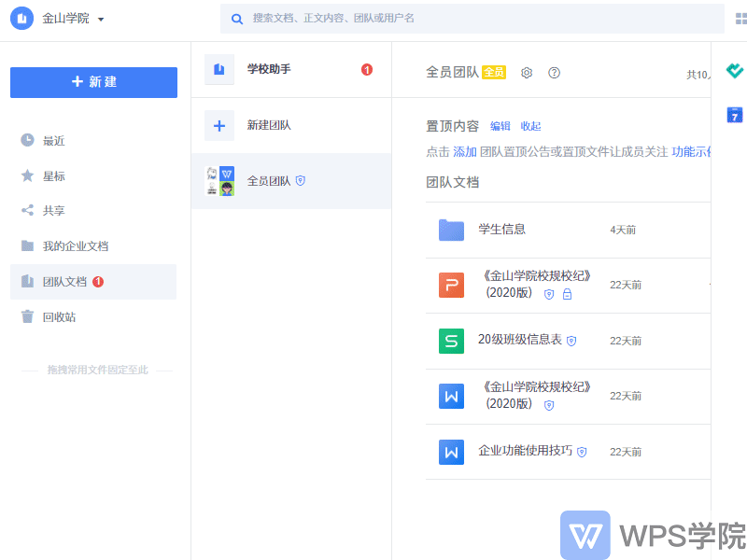Open the apps grid icon at top right
747x560 pixels.
(740, 19)
